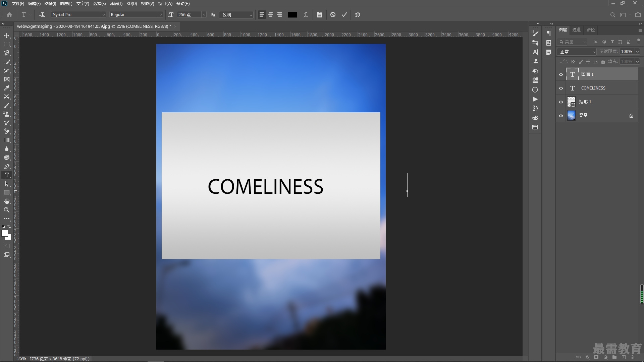The image size is (644, 362).
Task: Select the Pen tool
Action: coord(7,166)
